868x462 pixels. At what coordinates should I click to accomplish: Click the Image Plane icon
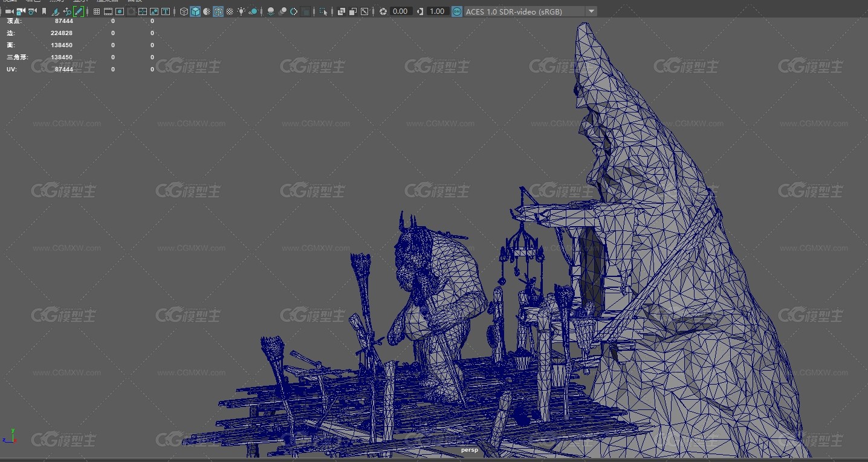point(56,11)
